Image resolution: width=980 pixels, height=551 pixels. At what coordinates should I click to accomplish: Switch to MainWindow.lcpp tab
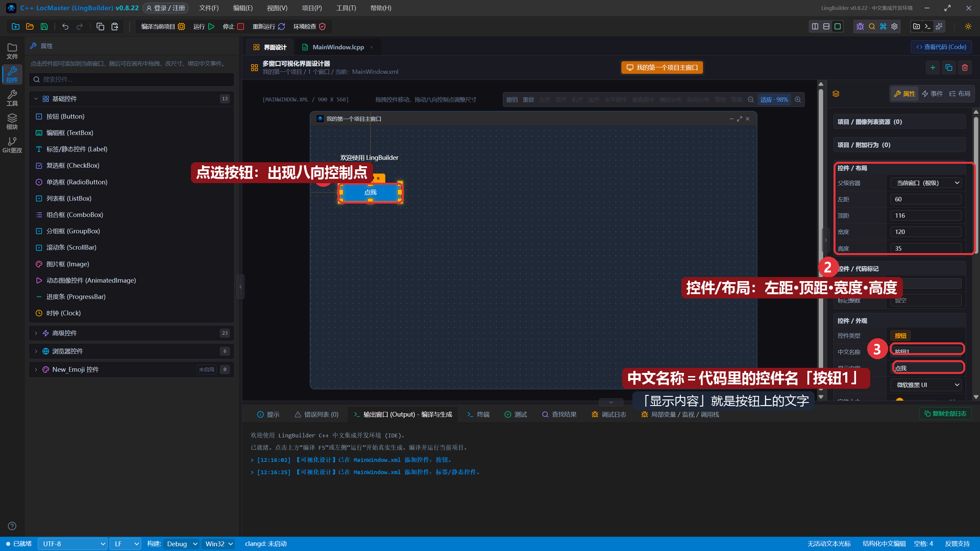tap(338, 47)
